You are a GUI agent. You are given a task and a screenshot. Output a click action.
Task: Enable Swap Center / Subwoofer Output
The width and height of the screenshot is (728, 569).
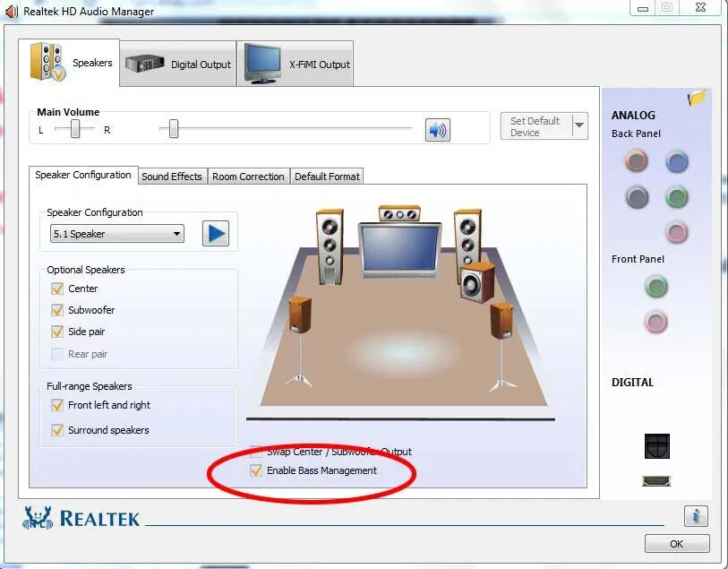[x=256, y=452]
